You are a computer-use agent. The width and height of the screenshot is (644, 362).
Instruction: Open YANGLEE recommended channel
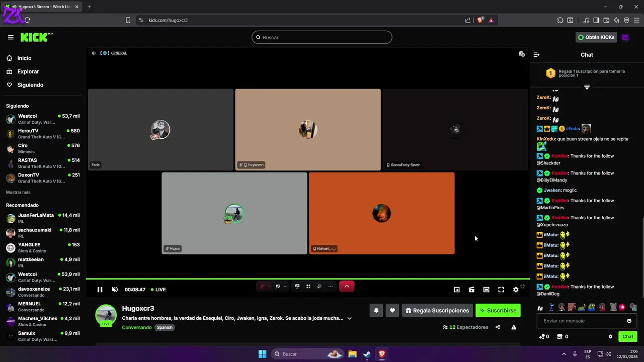[43, 247]
